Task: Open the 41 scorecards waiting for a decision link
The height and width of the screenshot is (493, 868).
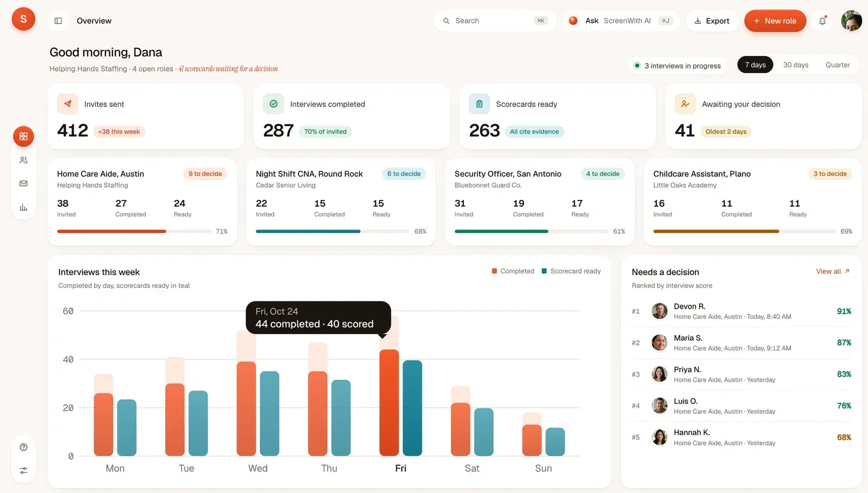Action: (228, 69)
